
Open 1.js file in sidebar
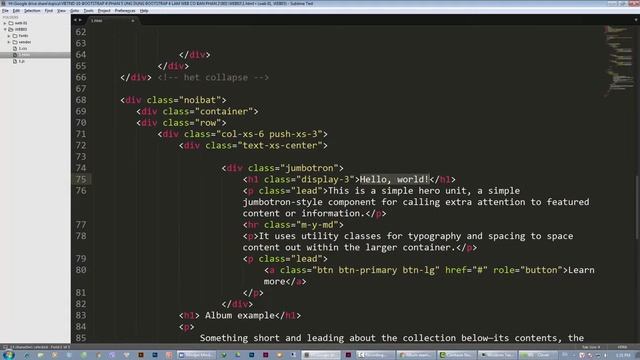click(x=22, y=61)
